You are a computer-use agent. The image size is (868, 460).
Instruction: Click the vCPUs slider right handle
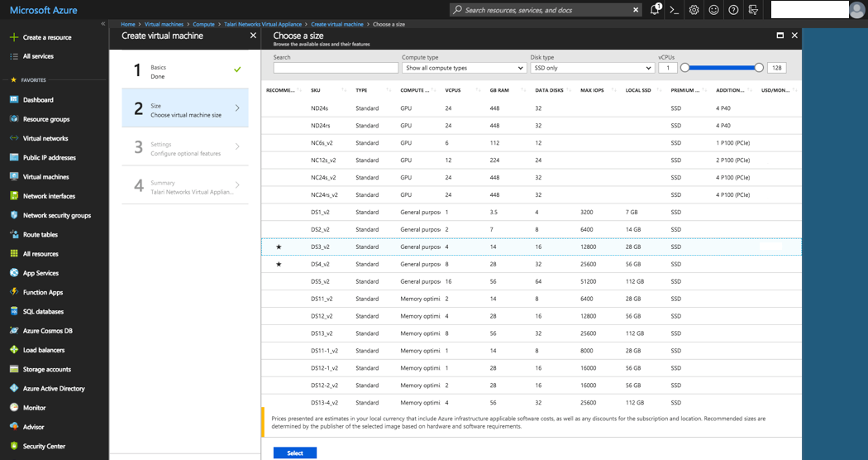759,68
